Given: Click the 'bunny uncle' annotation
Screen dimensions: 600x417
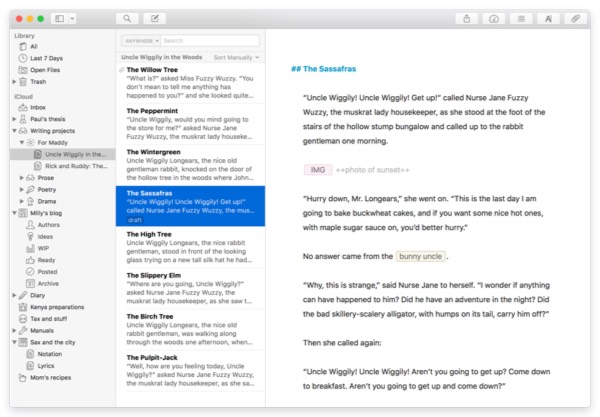Looking at the screenshot, I should click(421, 256).
